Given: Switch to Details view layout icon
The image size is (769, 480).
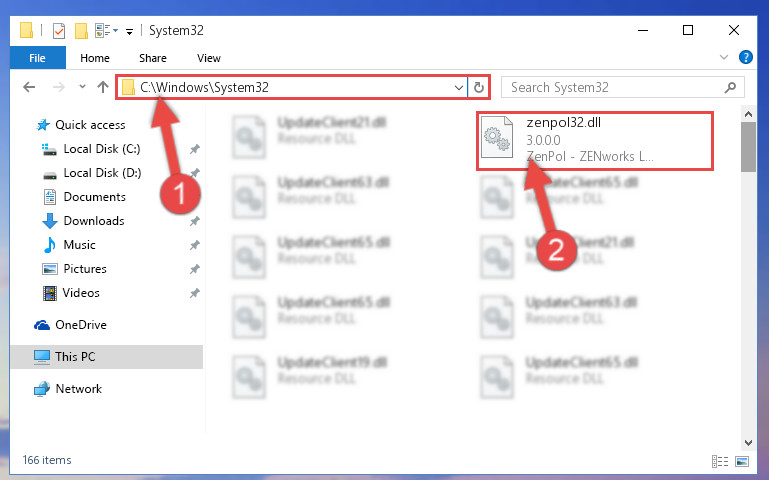Looking at the screenshot, I should point(719,461).
